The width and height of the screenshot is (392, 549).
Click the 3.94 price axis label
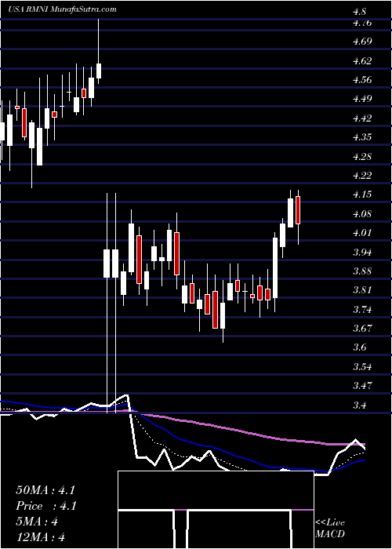[x=362, y=252]
